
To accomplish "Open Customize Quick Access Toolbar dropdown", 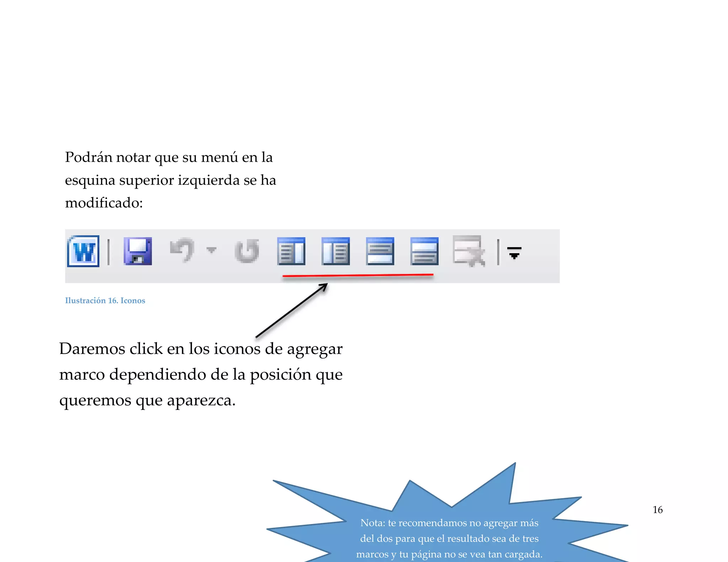I will pyautogui.click(x=514, y=253).
